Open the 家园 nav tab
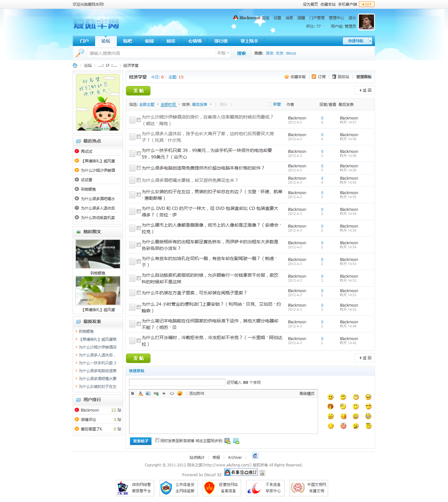448x502 pixels. pos(149,41)
